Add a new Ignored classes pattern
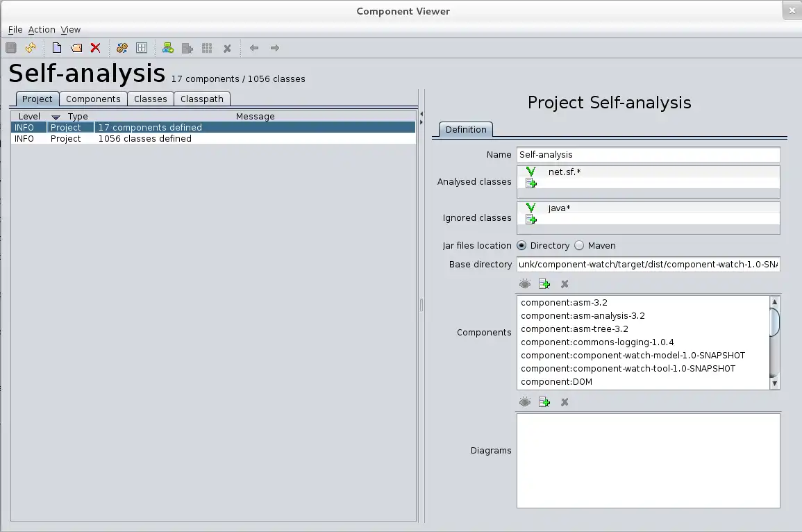 click(531, 219)
